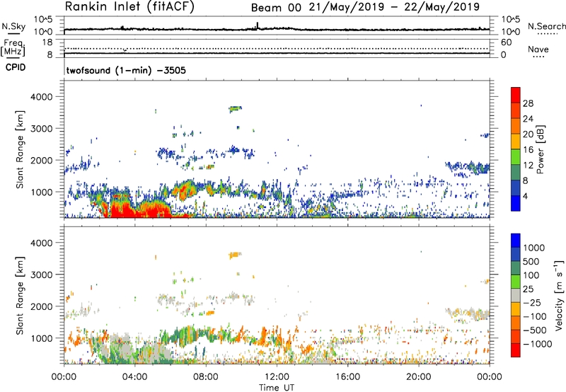Click the gray segment of Velocity colorbar
566x392 pixels.
click(x=516, y=295)
